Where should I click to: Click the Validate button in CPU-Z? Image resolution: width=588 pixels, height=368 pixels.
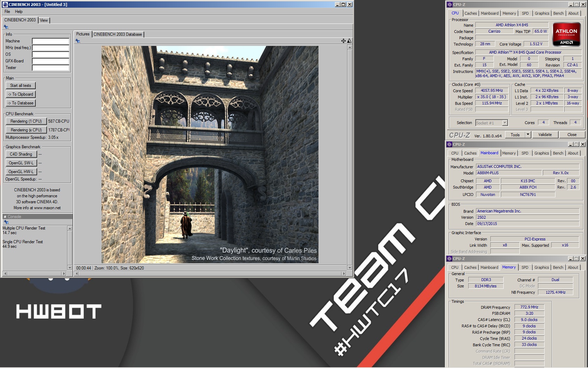(x=545, y=135)
